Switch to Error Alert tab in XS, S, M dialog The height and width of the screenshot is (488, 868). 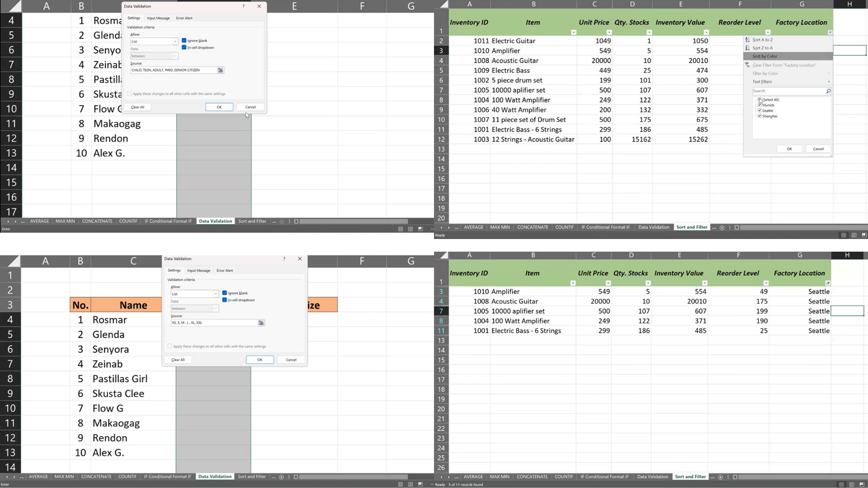pos(225,271)
